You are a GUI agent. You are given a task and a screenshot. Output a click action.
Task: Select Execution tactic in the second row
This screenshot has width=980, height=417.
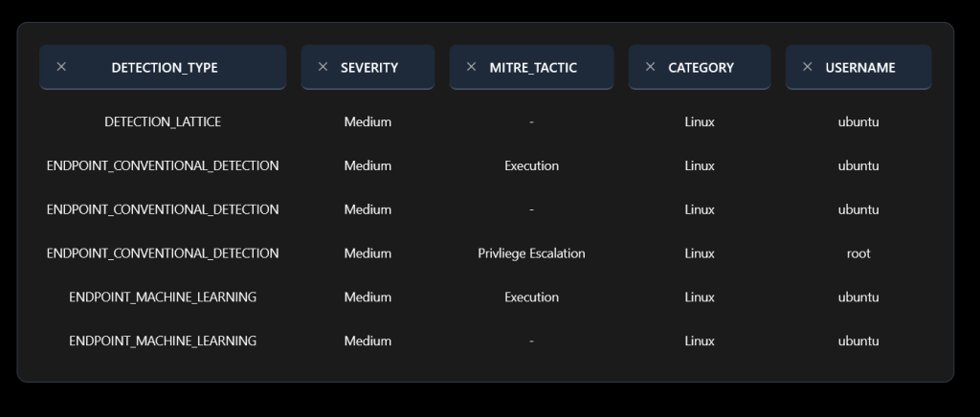[531, 165]
